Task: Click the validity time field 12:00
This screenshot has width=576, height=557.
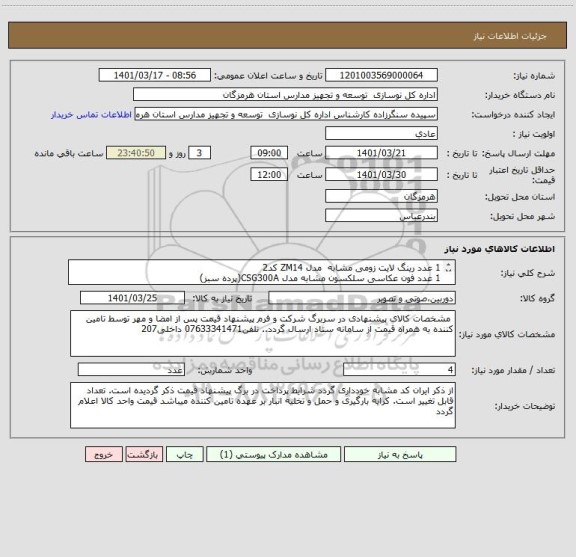Action: (x=269, y=175)
